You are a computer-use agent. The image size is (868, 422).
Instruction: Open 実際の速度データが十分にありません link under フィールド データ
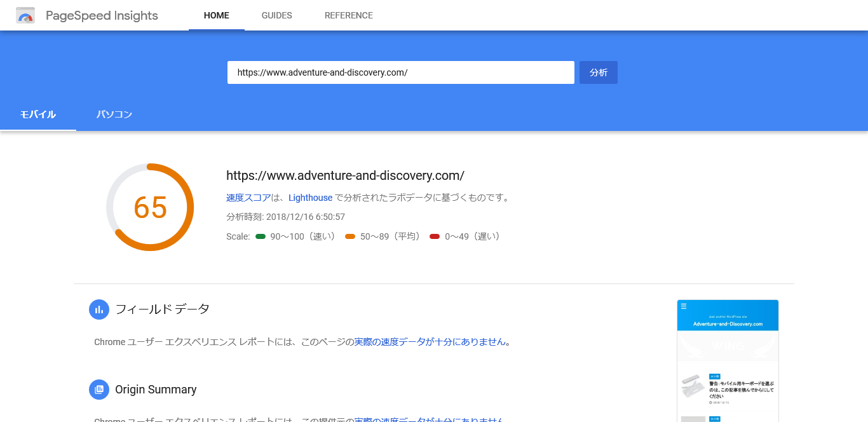[430, 342]
